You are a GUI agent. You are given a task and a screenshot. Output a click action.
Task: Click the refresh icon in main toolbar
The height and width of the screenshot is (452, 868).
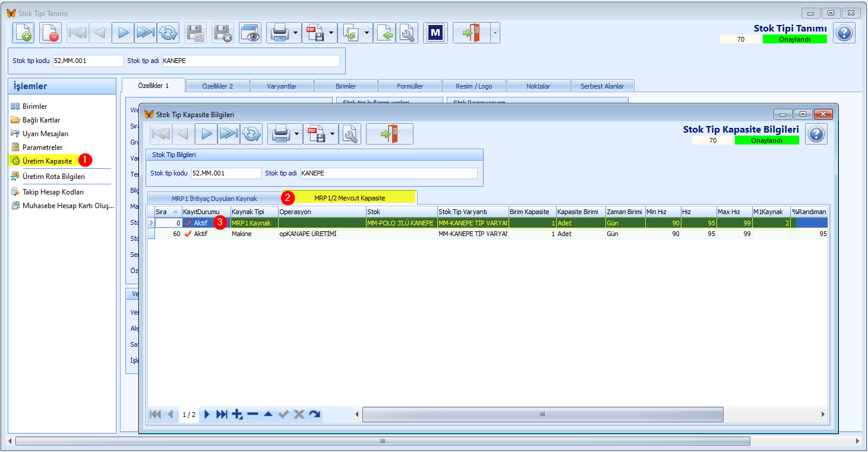[x=168, y=33]
